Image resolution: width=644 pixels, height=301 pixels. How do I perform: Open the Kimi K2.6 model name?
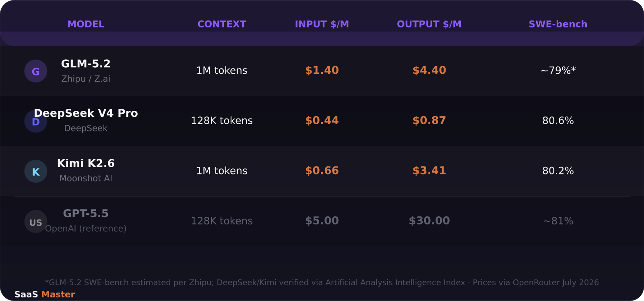point(86,163)
